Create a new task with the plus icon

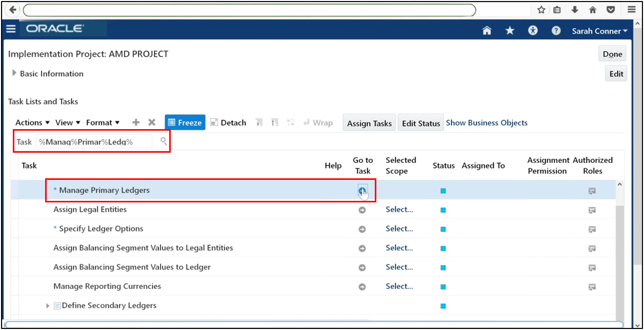tap(135, 122)
